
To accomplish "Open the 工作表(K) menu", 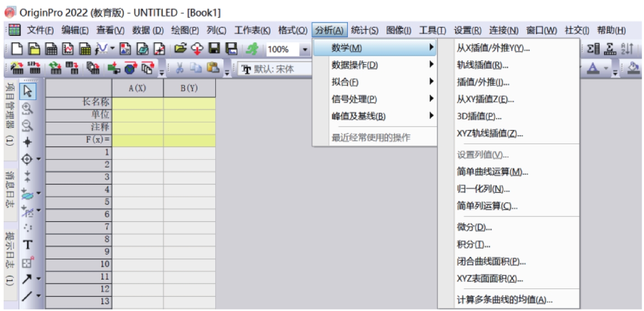I will 252,30.
